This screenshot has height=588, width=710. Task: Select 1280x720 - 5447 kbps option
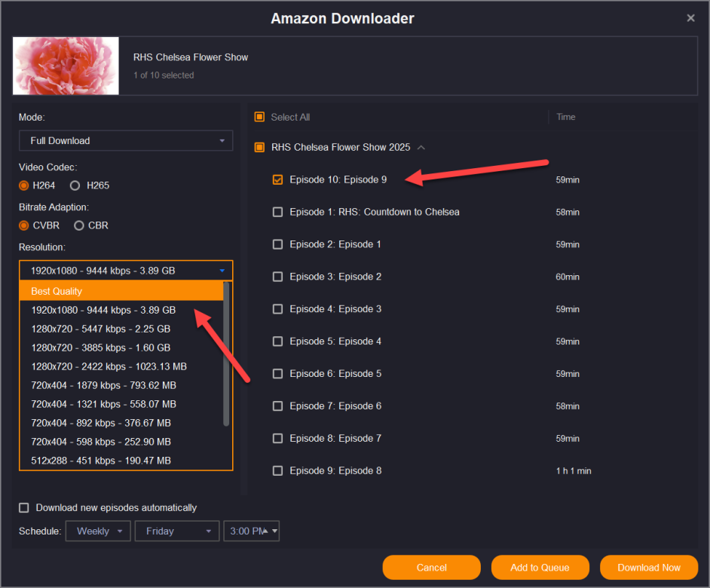coord(121,329)
